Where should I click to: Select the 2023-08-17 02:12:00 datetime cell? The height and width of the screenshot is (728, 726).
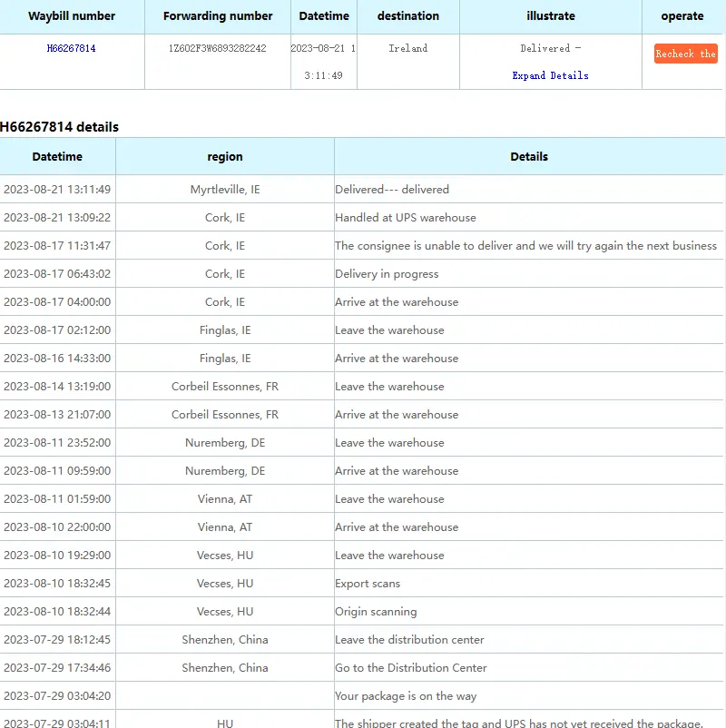[x=57, y=330]
